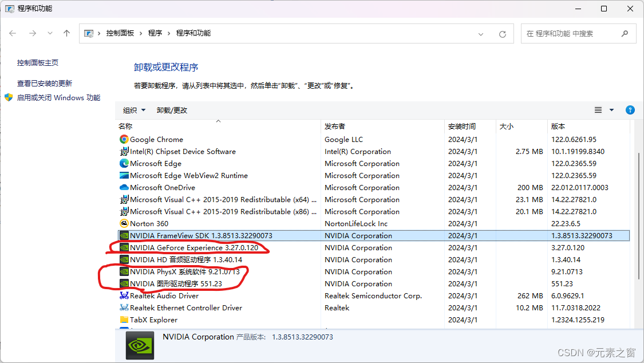Sort by the 发布者 column header
644x363 pixels.
pyautogui.click(x=382, y=126)
